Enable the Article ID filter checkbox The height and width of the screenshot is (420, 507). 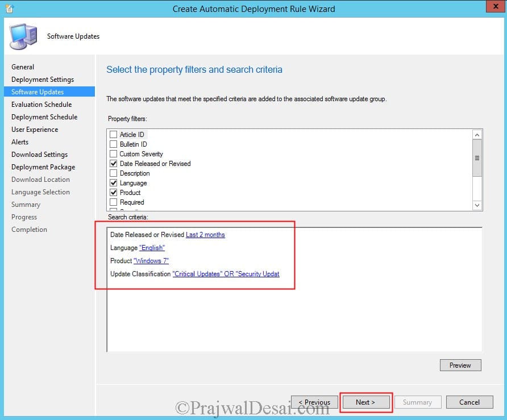(x=114, y=134)
